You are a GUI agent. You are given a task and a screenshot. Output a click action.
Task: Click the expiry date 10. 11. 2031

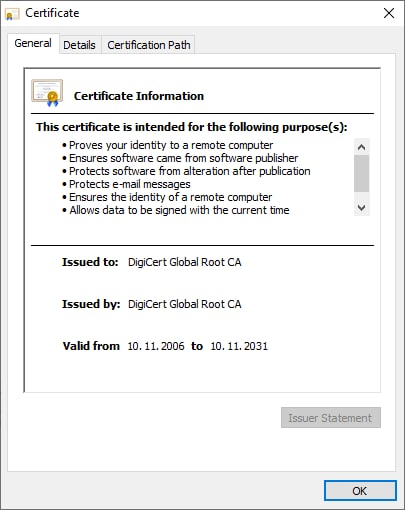(239, 346)
